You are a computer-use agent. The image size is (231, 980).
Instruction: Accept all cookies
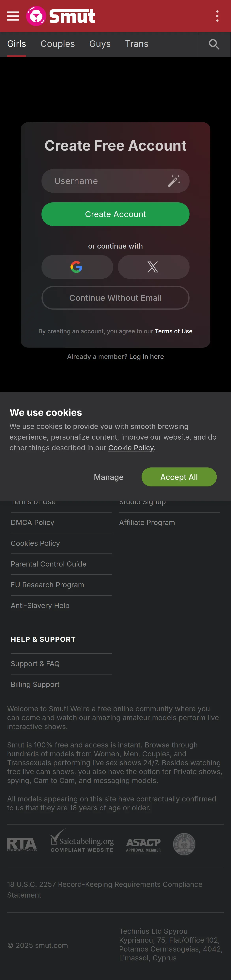[x=178, y=477]
